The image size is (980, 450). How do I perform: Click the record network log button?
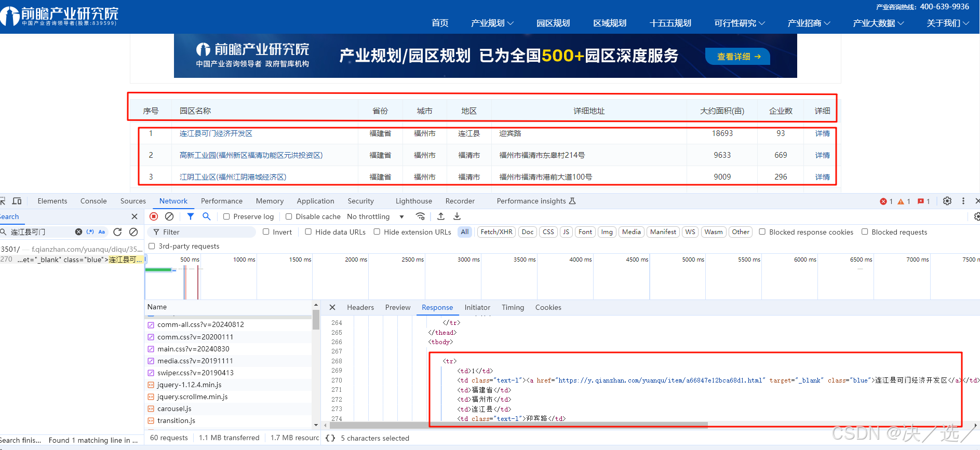pyautogui.click(x=154, y=216)
